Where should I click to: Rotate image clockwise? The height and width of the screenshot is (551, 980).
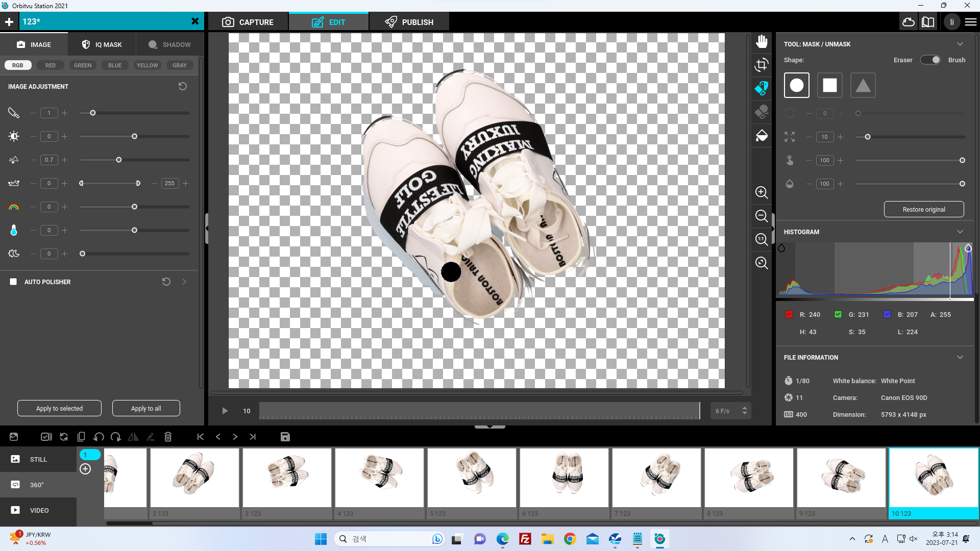point(116,437)
